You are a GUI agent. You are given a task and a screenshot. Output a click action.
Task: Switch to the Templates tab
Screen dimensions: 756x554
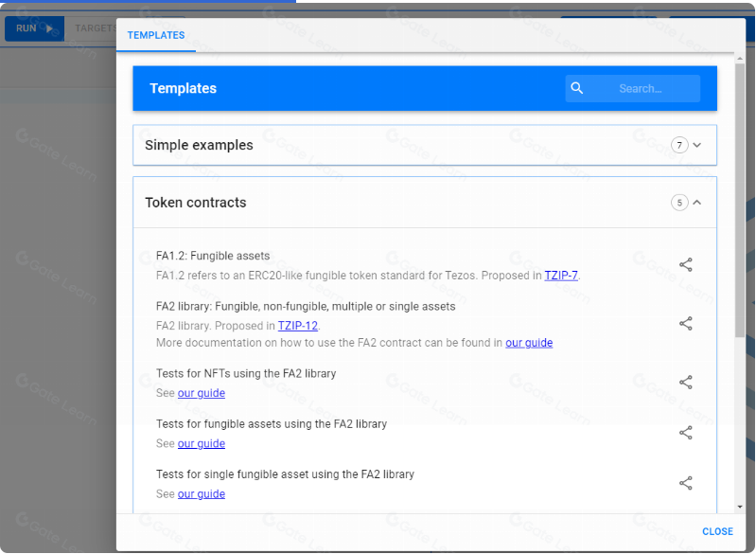pos(156,35)
